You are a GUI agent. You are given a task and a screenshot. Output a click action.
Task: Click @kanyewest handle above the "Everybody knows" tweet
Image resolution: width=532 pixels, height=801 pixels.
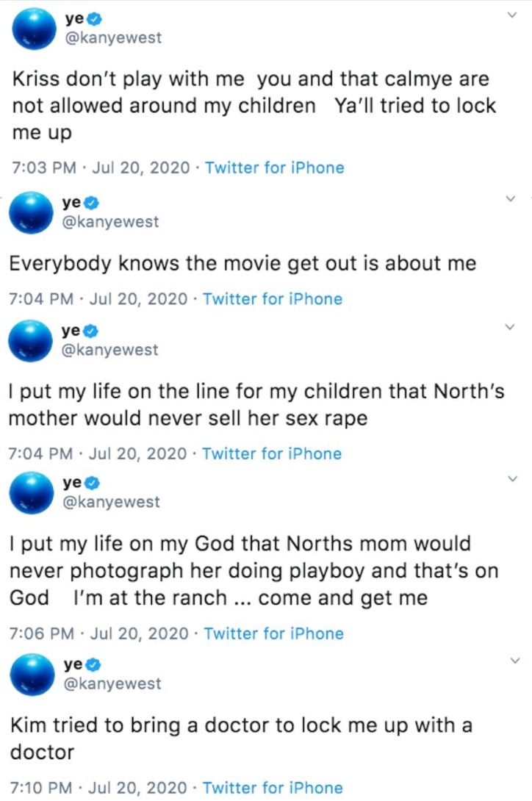(x=110, y=221)
